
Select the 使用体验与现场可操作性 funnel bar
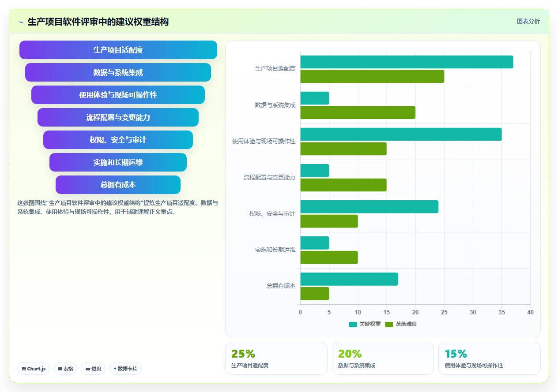(x=118, y=95)
